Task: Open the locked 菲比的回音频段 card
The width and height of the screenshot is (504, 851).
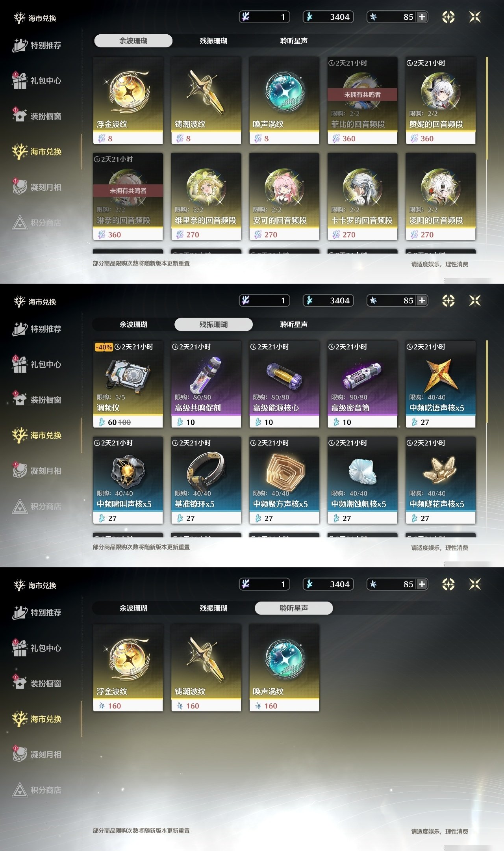Action: 362,100
